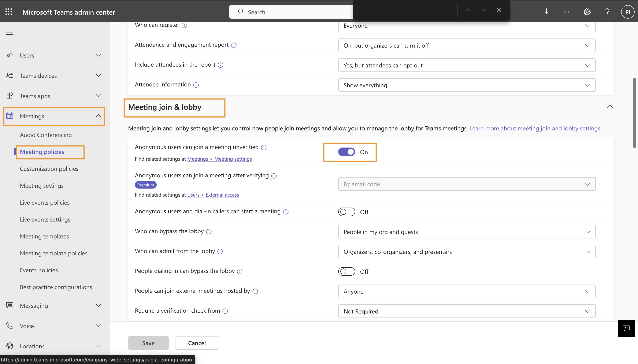Click the Cancel button
This screenshot has height=364, width=638.
(197, 343)
